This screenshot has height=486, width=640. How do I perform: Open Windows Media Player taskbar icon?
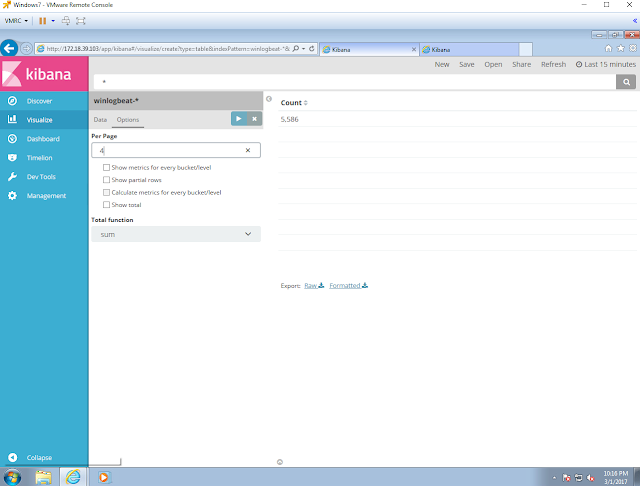pos(104,477)
